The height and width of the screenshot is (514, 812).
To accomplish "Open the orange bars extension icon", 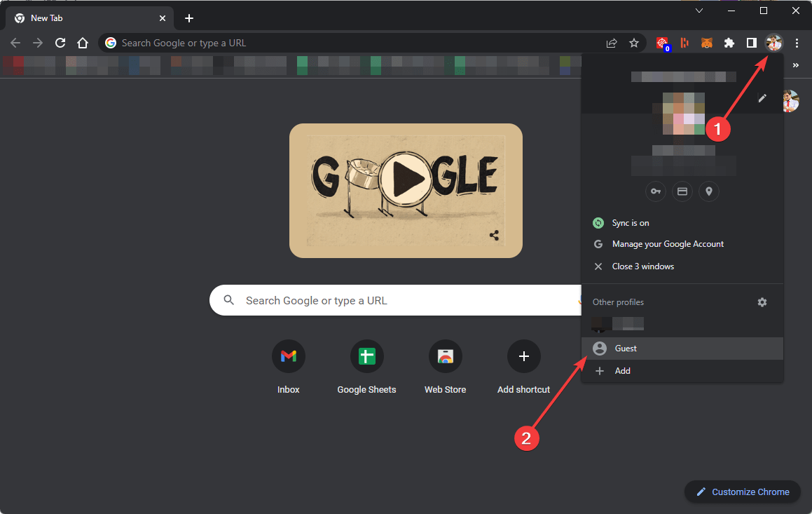I will coord(684,43).
